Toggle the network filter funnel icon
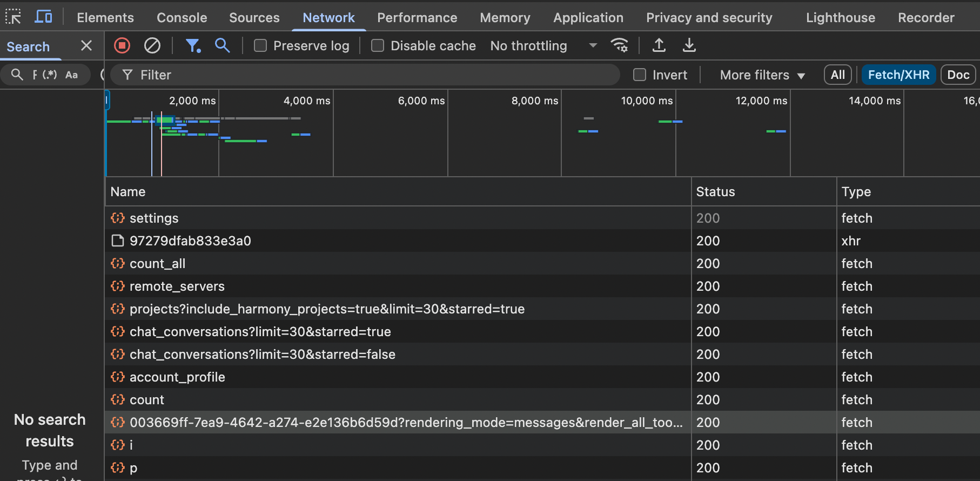 pyautogui.click(x=193, y=45)
